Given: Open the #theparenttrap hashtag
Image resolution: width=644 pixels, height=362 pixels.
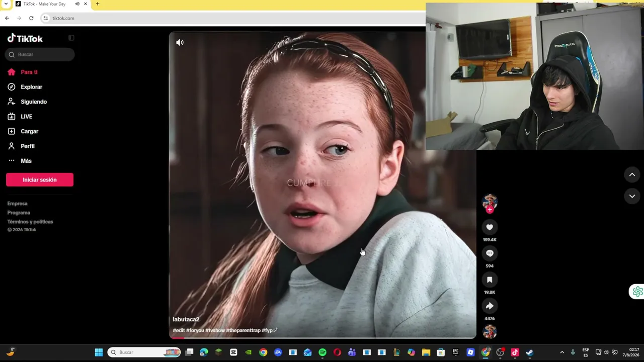Looking at the screenshot, I should click(x=244, y=330).
